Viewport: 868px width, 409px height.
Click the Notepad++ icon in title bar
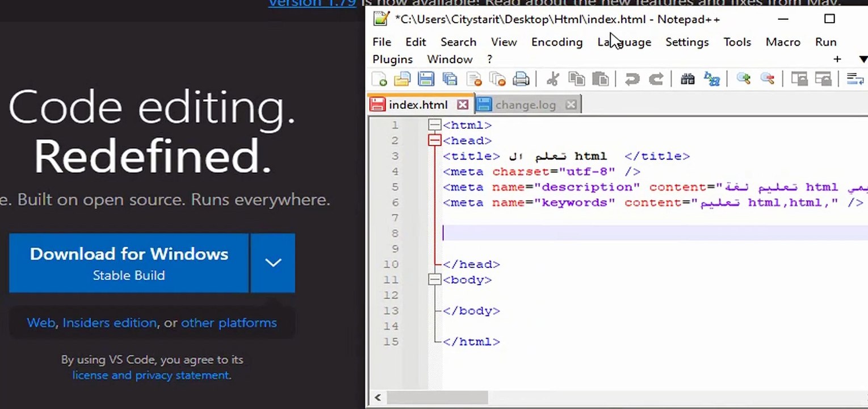pos(381,19)
